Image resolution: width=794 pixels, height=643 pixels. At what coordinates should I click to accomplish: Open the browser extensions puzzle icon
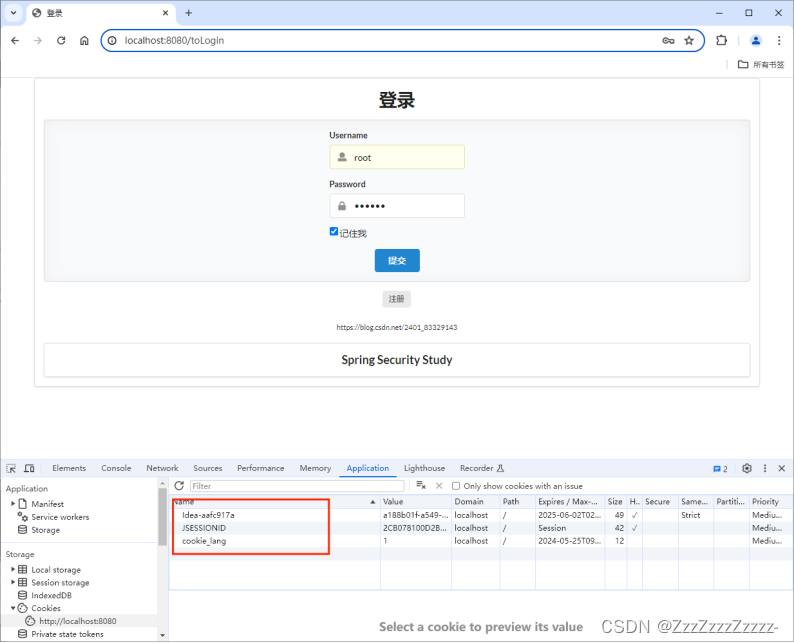pyautogui.click(x=722, y=41)
